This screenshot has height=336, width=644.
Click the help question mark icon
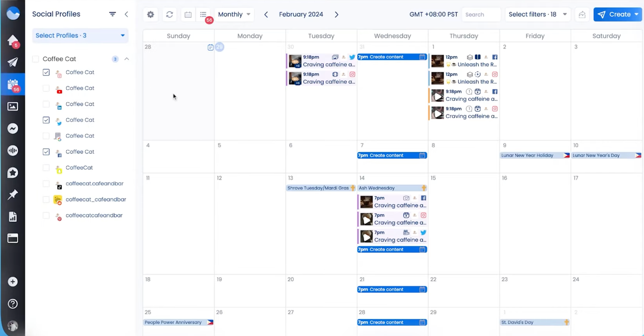pos(13,304)
